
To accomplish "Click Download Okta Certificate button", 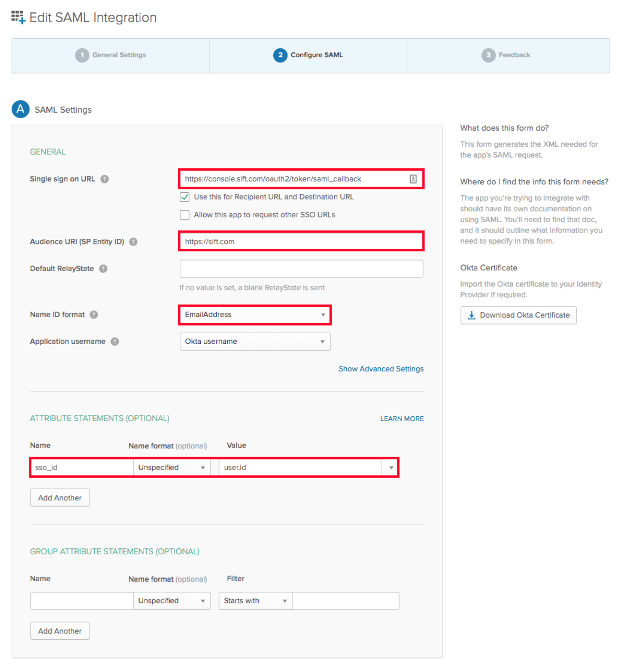I will coord(518,316).
